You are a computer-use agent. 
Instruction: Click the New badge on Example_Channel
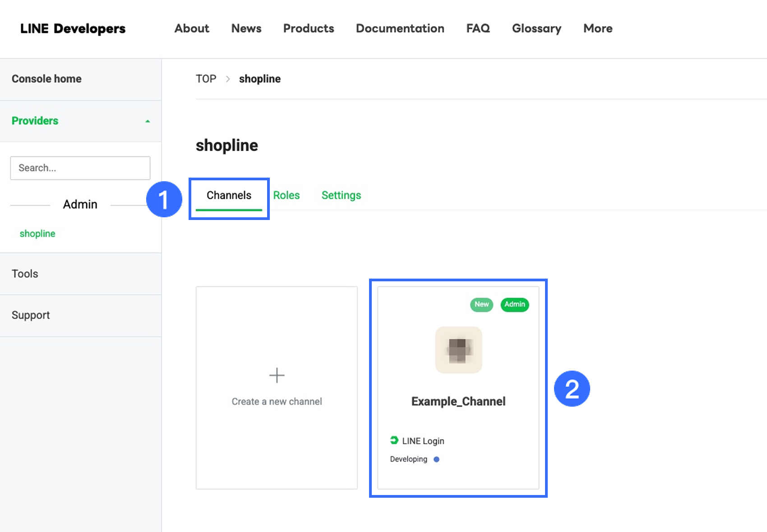tap(481, 304)
